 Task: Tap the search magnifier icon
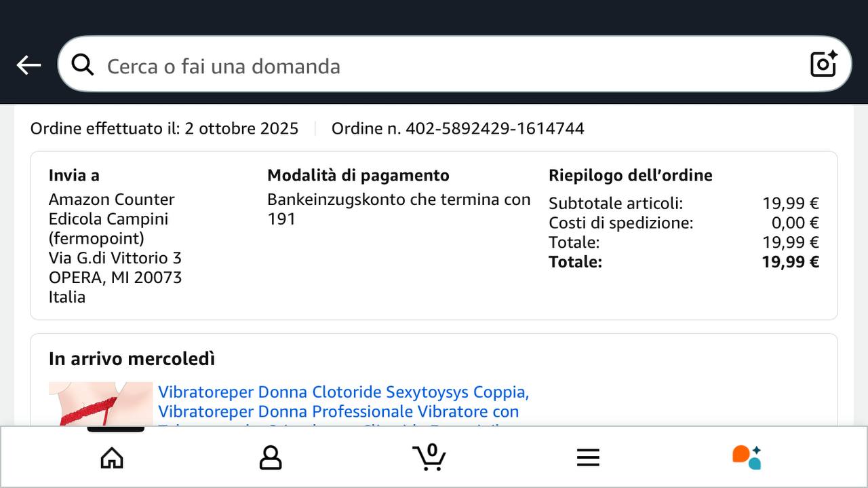coord(83,64)
